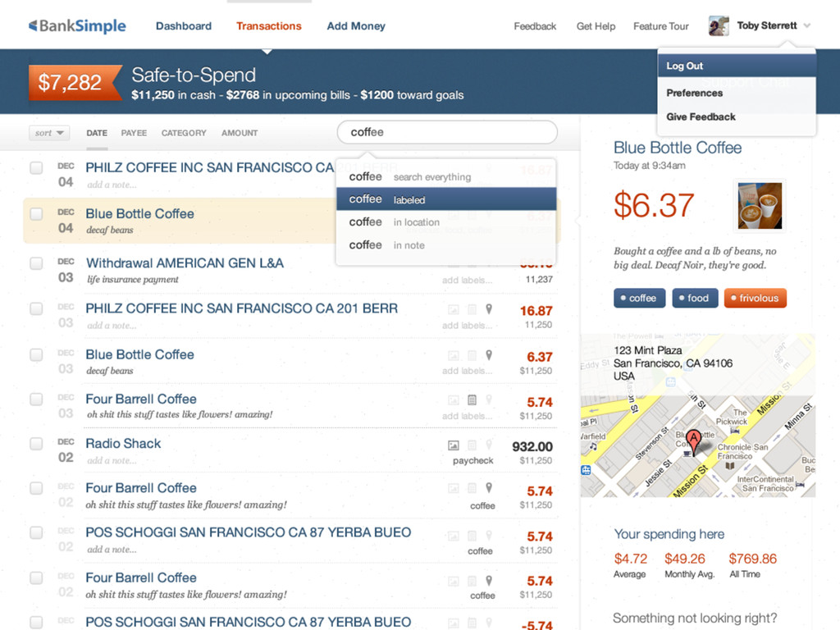Choose 'coffee labeled' suggestion

[446, 199]
